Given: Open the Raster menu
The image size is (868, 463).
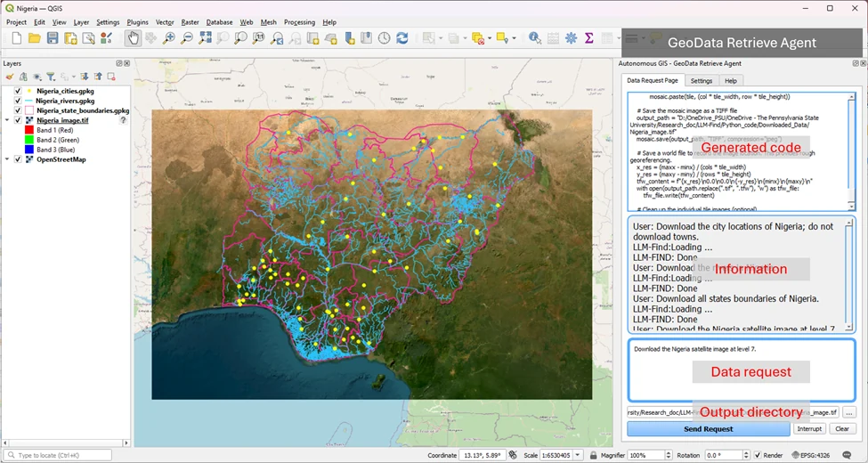Looking at the screenshot, I should point(190,22).
